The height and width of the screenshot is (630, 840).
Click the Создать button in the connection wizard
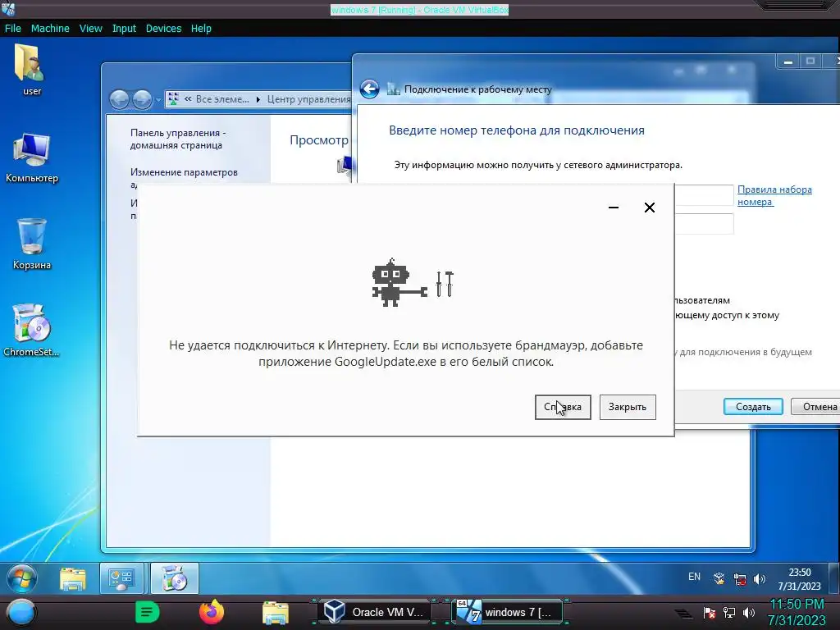tap(753, 407)
